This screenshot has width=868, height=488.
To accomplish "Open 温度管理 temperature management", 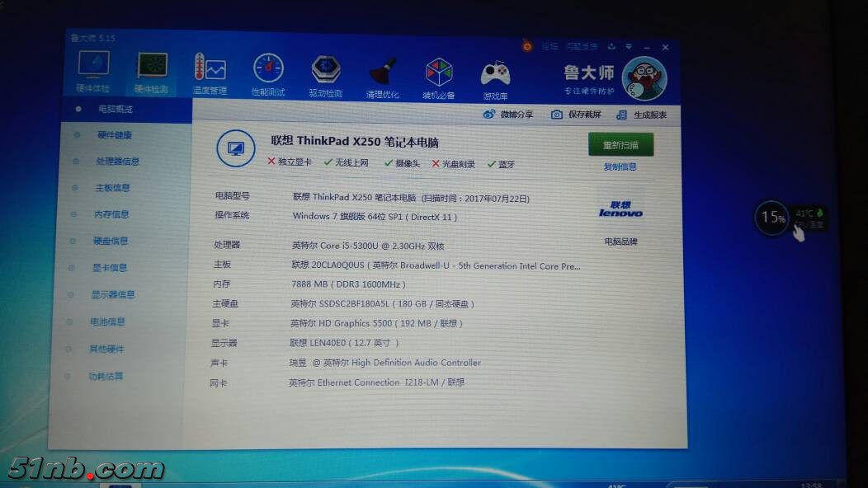I will (210, 73).
